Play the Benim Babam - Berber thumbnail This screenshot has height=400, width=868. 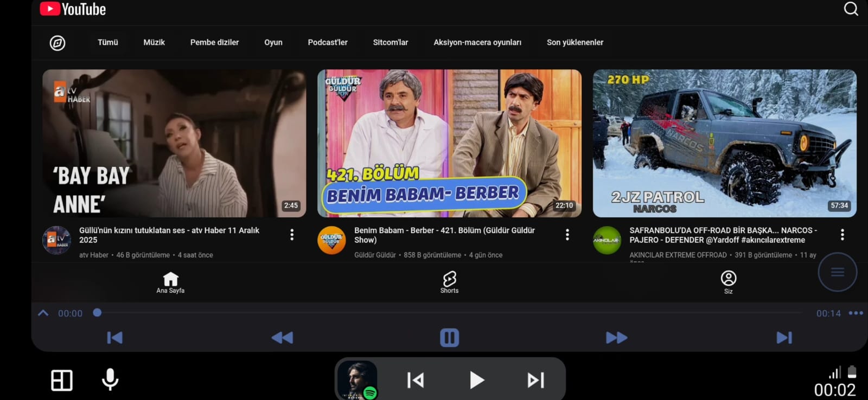pyautogui.click(x=449, y=143)
